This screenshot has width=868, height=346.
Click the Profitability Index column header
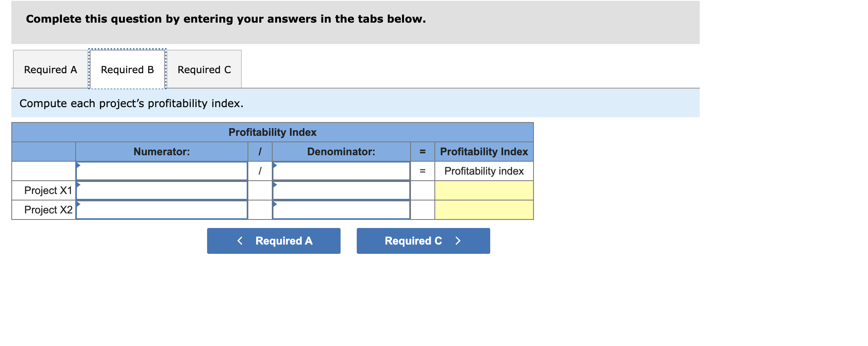tap(484, 152)
